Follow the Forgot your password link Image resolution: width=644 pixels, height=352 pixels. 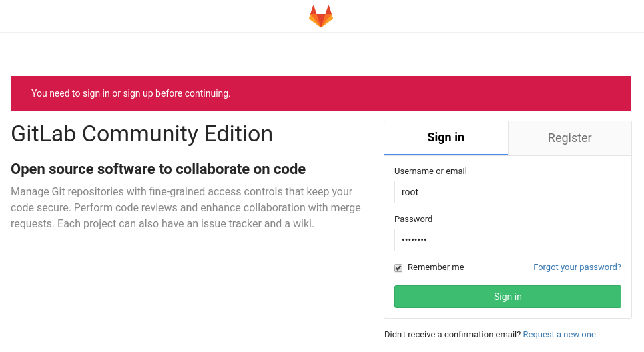click(x=577, y=267)
